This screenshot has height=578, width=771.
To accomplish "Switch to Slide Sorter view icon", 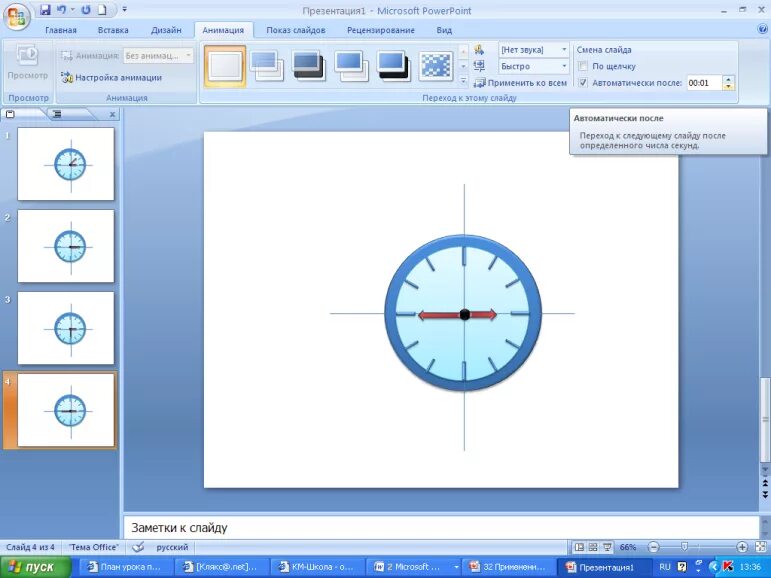I will (x=593, y=547).
